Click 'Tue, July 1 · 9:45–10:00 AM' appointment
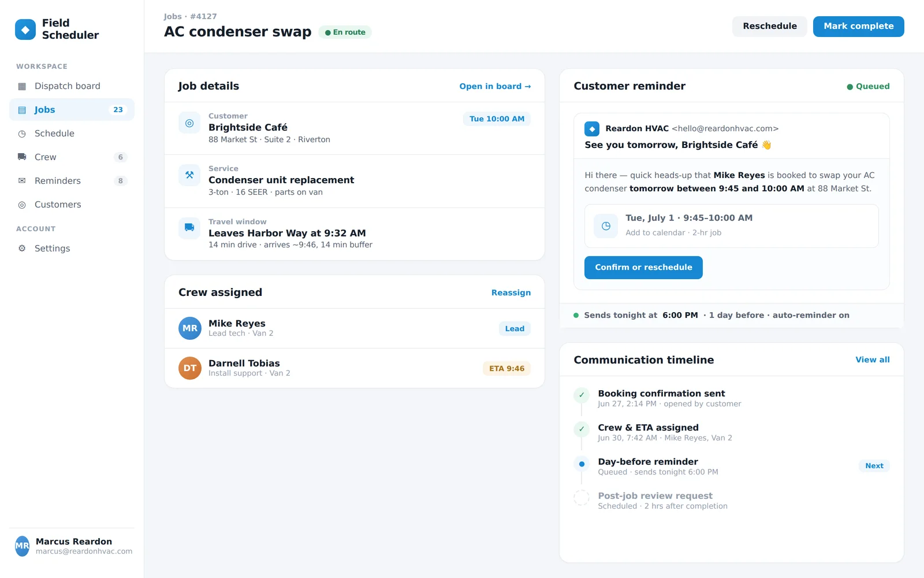The height and width of the screenshot is (578, 924). [x=689, y=218]
